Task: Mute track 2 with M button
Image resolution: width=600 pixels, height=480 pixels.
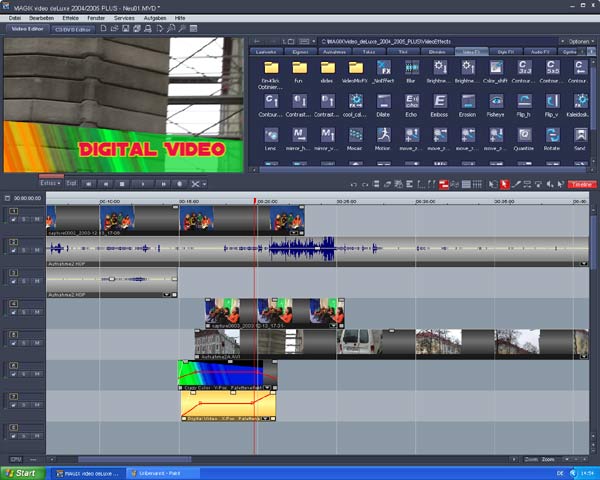Action: click(x=37, y=250)
